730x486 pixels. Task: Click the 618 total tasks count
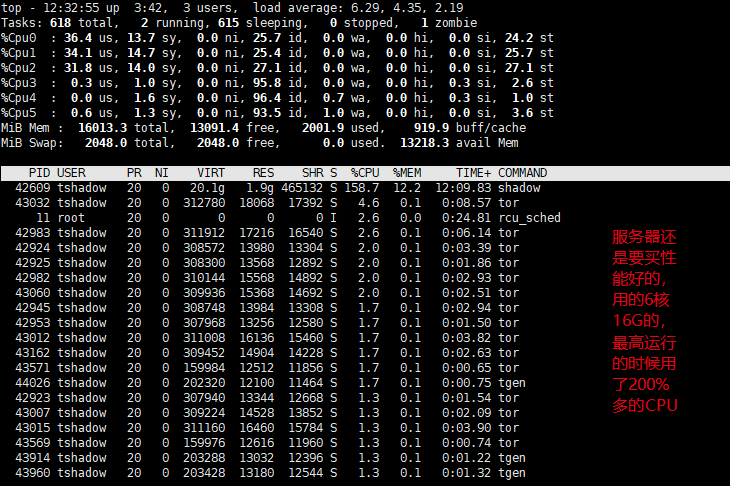(x=61, y=23)
